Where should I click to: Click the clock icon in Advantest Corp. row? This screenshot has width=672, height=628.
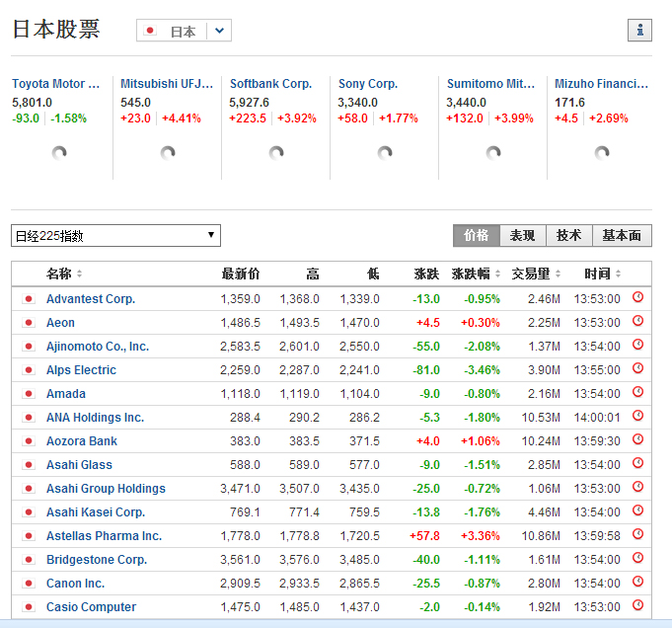pyautogui.click(x=638, y=297)
